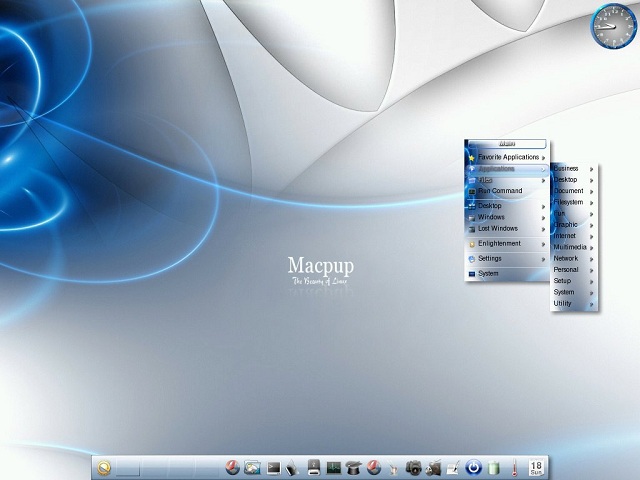Open Favorite Applications submenu

point(507,157)
